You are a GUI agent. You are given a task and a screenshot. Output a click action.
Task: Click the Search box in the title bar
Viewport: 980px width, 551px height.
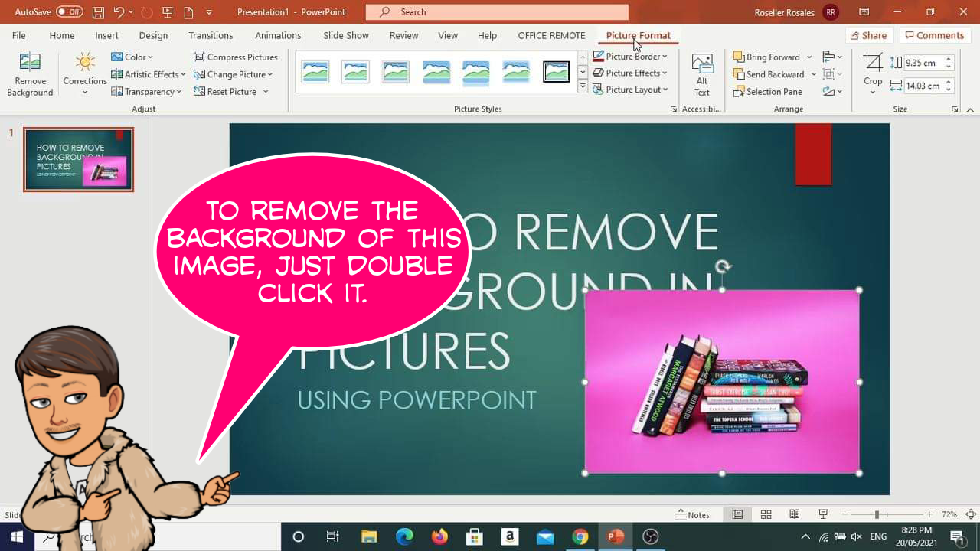click(x=497, y=11)
